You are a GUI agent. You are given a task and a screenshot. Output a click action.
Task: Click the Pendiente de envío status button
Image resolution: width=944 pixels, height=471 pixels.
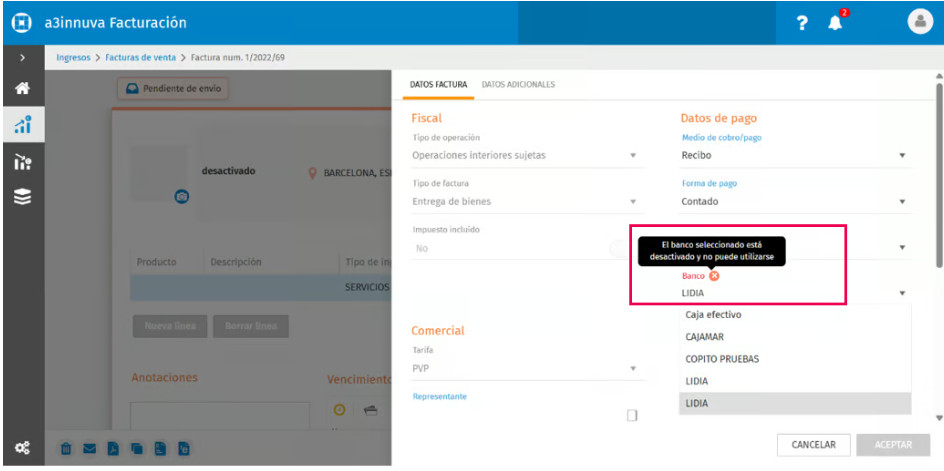173,89
